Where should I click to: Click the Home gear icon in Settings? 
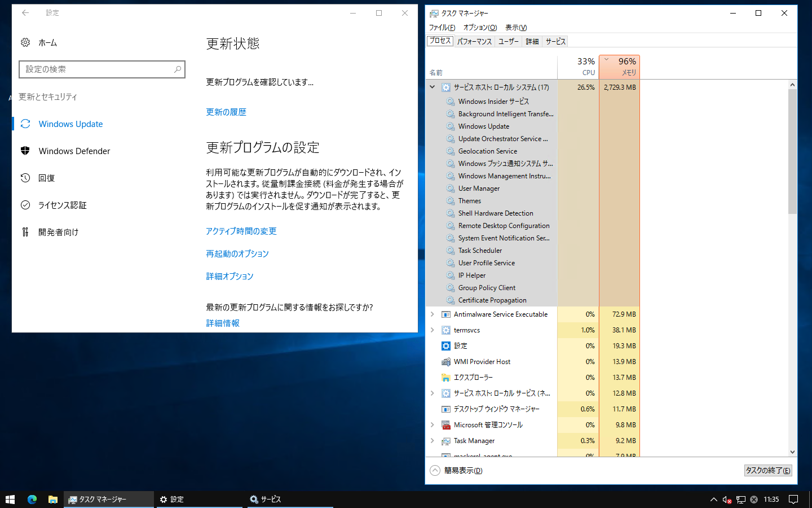[25, 42]
